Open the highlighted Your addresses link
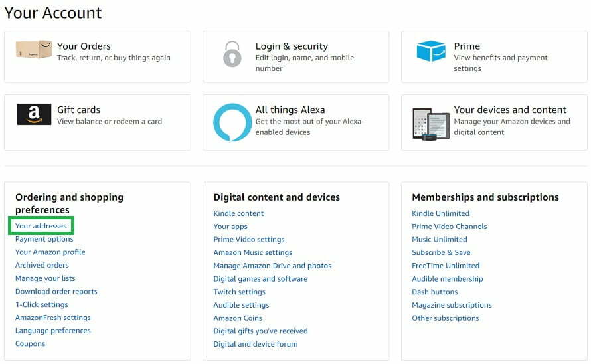Viewport: 591px width, 364px height. click(x=41, y=226)
